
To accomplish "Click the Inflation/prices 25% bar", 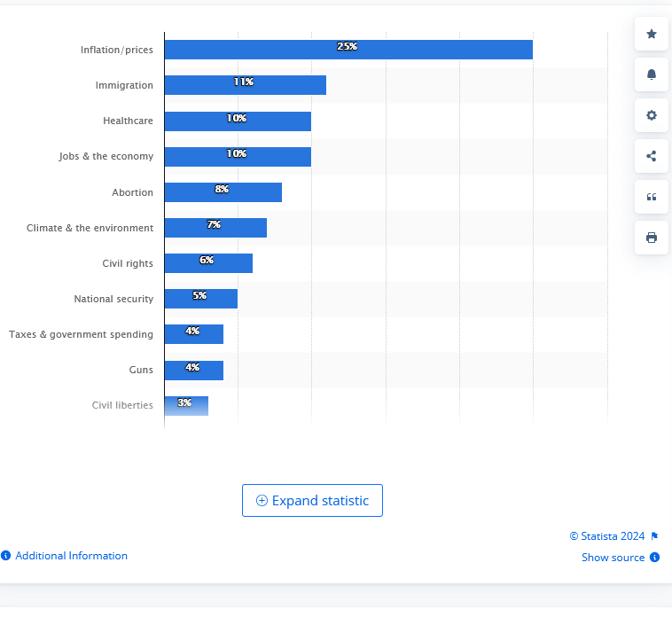I will coord(348,50).
